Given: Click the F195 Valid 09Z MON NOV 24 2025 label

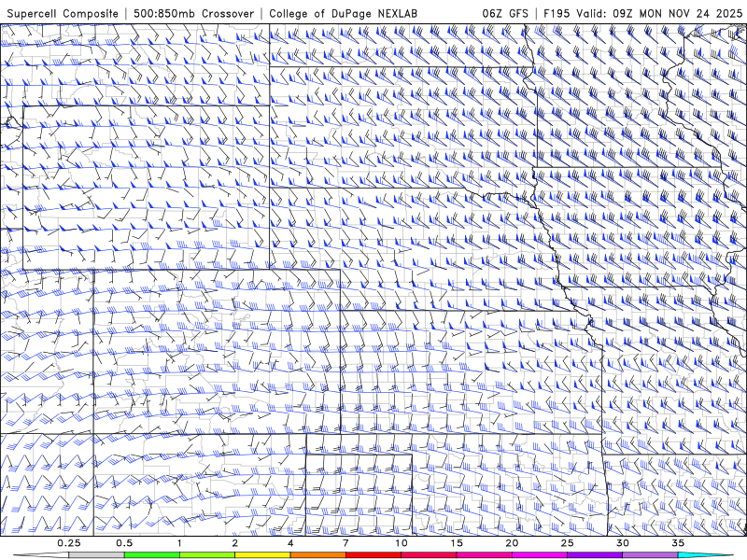Looking at the screenshot, I should point(642,13).
